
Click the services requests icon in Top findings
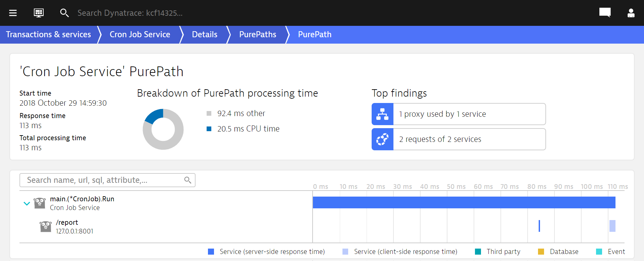click(382, 139)
